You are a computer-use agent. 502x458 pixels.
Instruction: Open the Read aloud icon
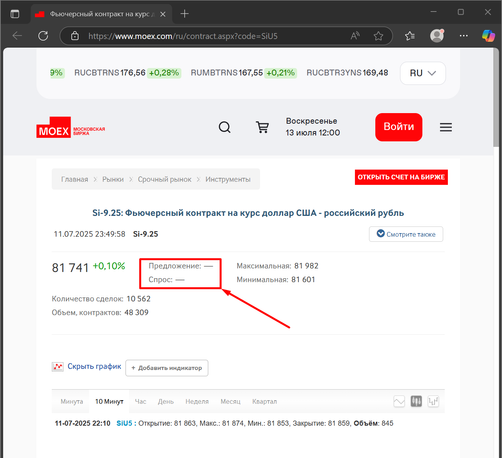pyautogui.click(x=355, y=36)
